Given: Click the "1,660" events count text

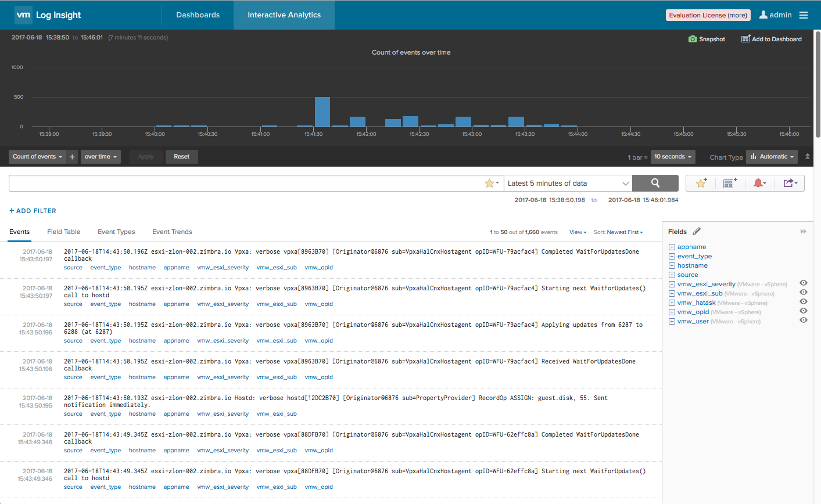Looking at the screenshot, I should 532,232.
